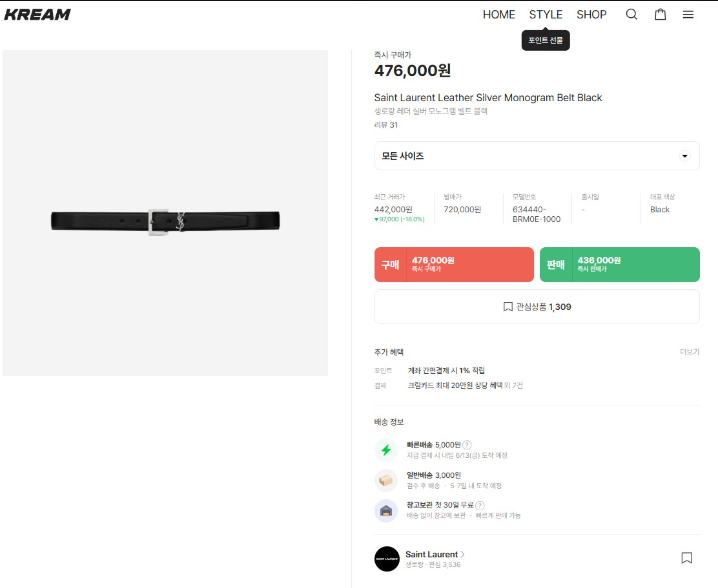Viewport: 718px width, 588px height.
Task: Click the green 판매 sell button
Action: coord(619,265)
